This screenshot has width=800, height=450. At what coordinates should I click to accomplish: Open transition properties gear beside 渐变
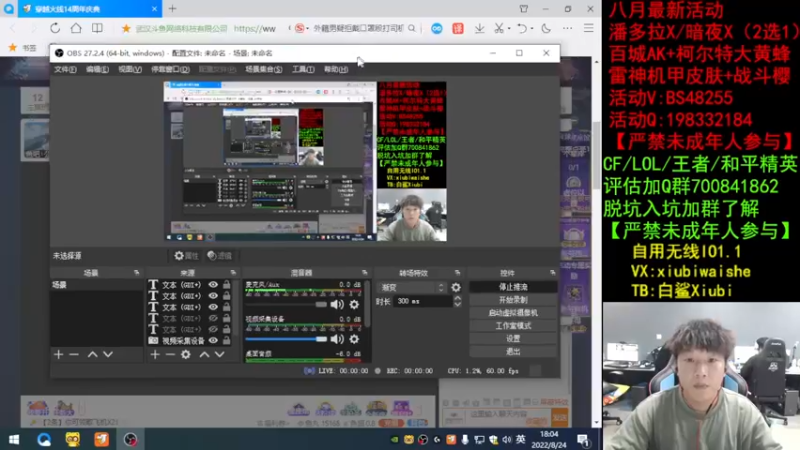coord(456,288)
